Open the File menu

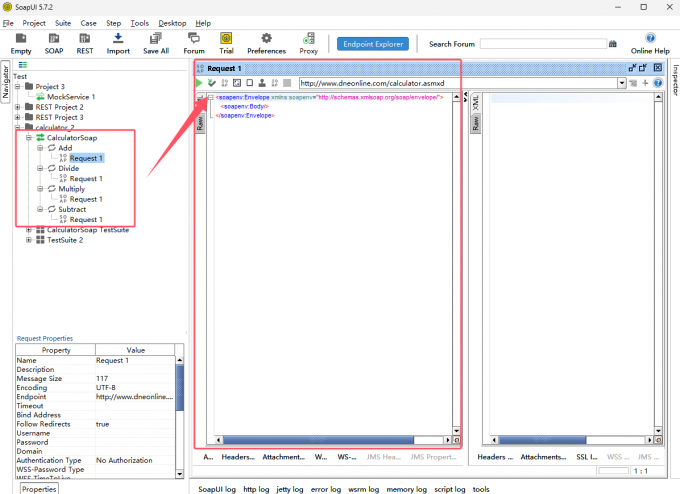(x=8, y=23)
